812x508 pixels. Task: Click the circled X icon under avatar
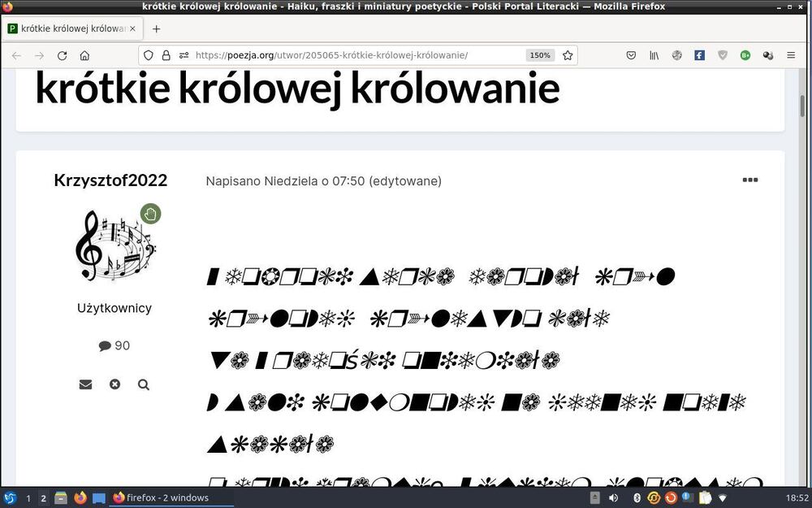[x=114, y=384]
